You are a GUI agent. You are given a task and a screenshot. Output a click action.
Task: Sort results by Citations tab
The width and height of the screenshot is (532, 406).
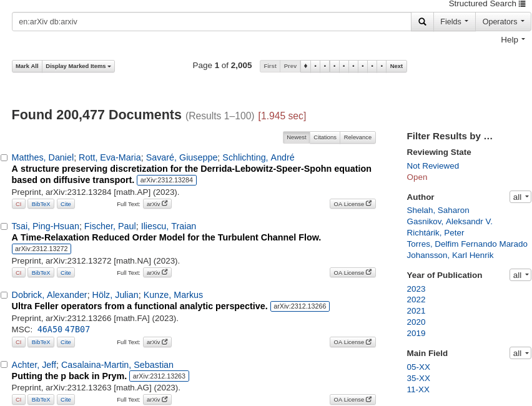click(325, 137)
